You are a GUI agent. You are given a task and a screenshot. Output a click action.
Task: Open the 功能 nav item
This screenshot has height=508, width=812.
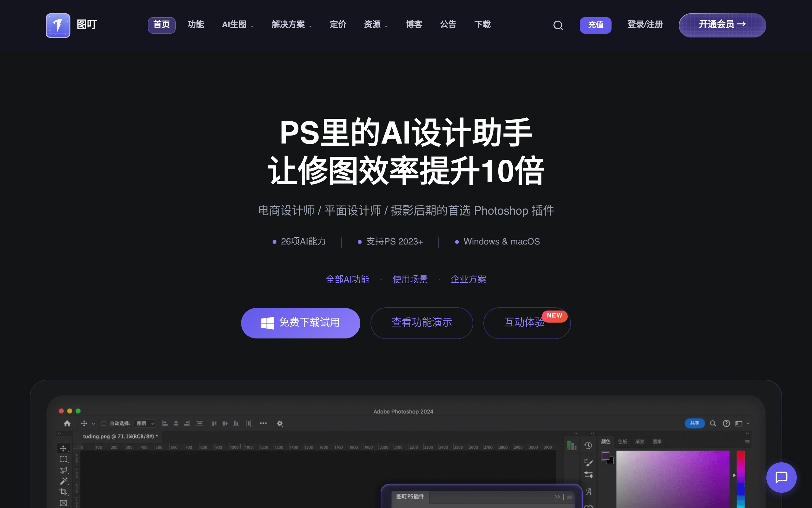pos(196,24)
